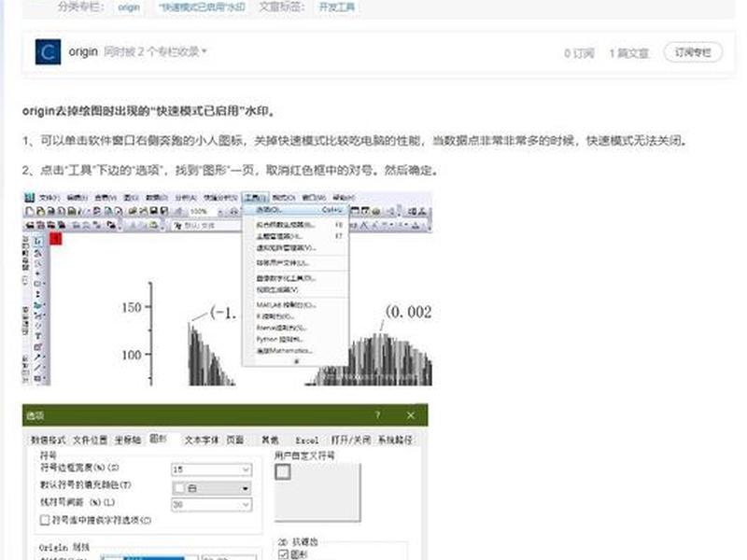This screenshot has width=747, height=560.
Task: Open 开发工具 article tag link
Action: (336, 7)
